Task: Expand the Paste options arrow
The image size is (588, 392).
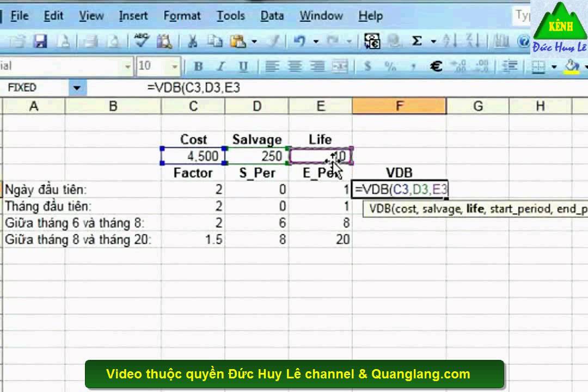Action: point(254,41)
